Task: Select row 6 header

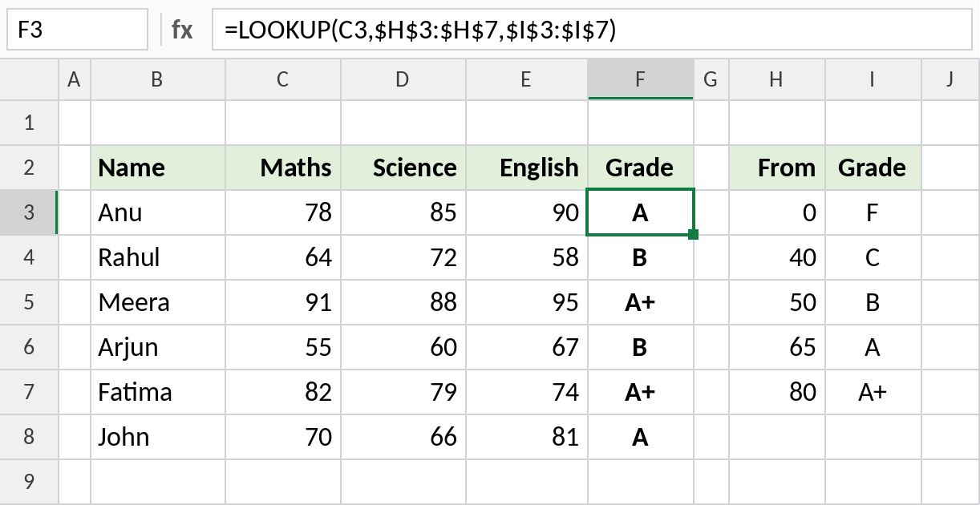Action: [30, 347]
